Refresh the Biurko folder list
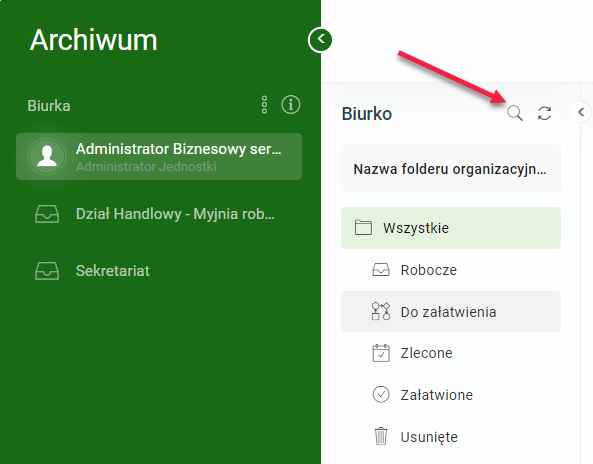This screenshot has height=464, width=593. (544, 113)
